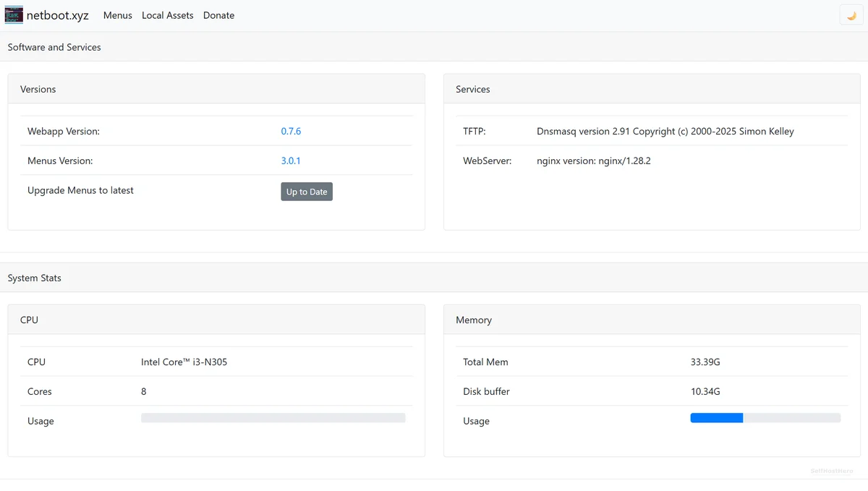The height and width of the screenshot is (491, 868).
Task: Click the Memory usage progress bar
Action: pos(765,418)
